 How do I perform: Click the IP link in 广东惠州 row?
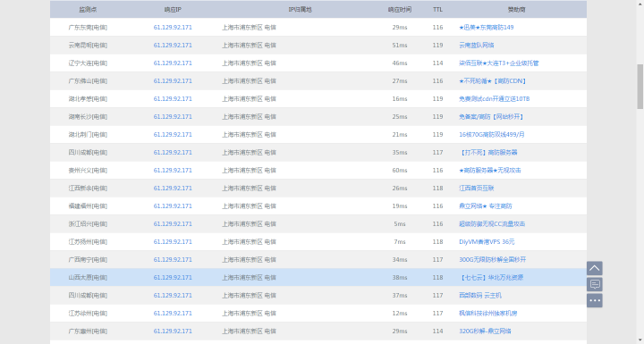point(173,331)
